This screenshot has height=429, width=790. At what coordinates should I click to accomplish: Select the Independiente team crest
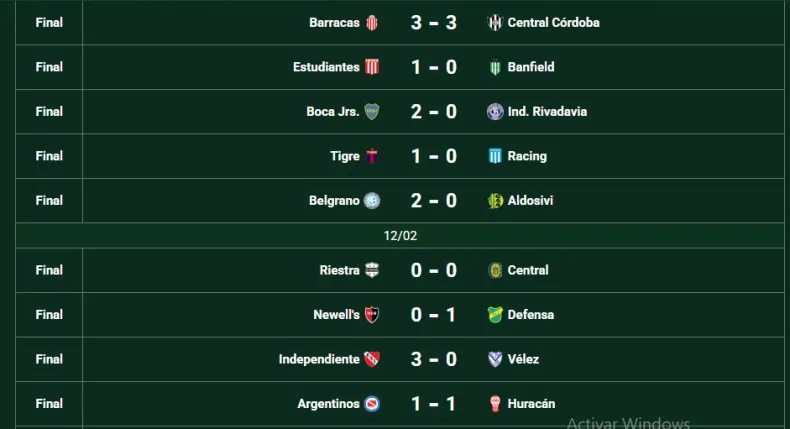click(x=372, y=359)
